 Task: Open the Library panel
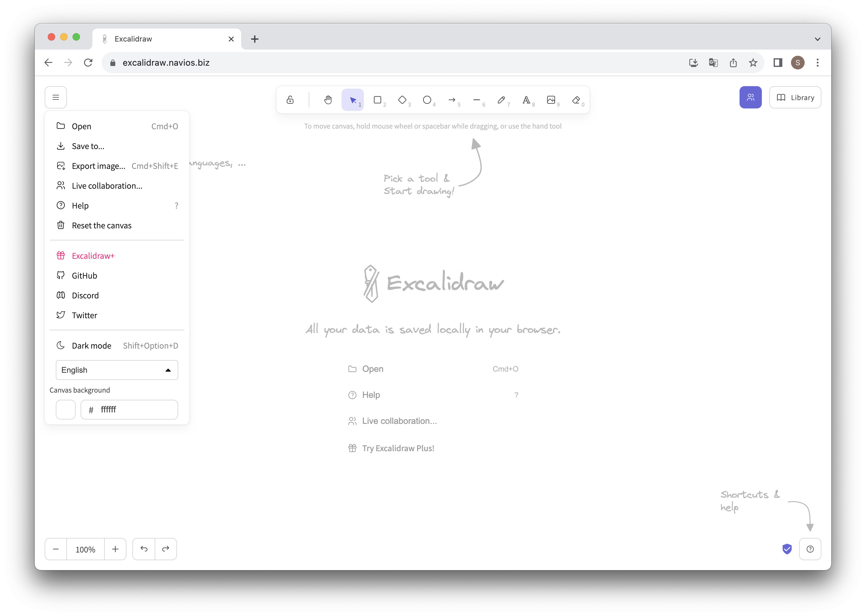point(795,98)
